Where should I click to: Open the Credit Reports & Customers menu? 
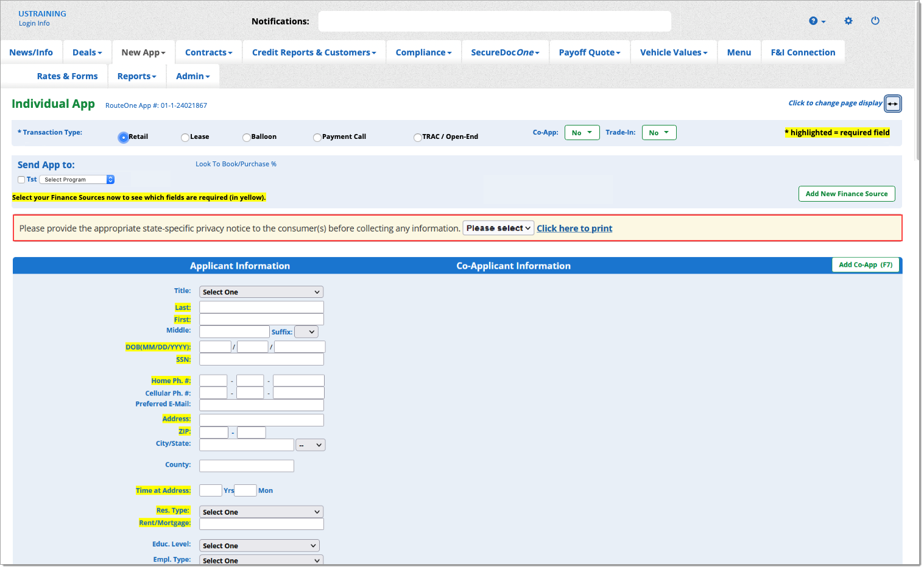coord(314,53)
